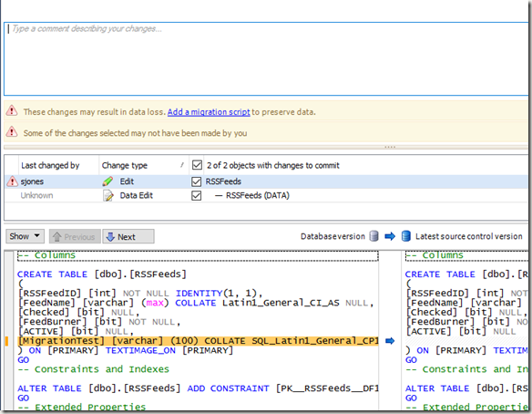Click the warning icon beside 'may not have been made by you'
The image size is (532, 414).
[12, 132]
